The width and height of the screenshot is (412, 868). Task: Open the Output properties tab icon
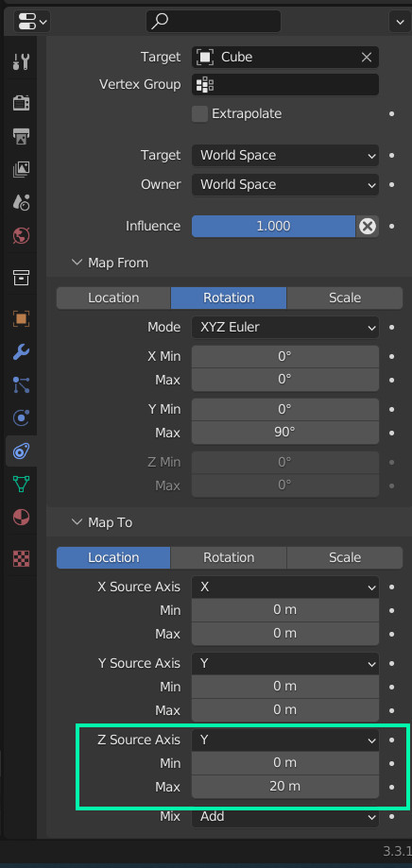[21, 136]
